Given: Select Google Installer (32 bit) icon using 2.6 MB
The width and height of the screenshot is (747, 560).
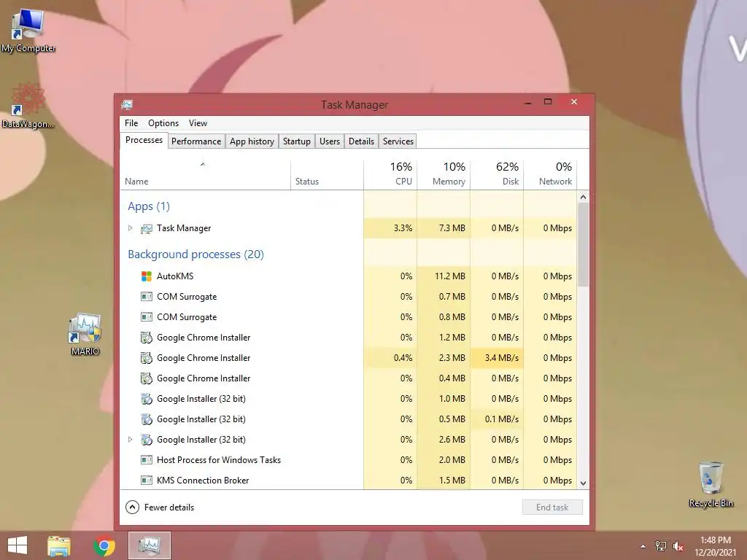Looking at the screenshot, I should tap(146, 440).
